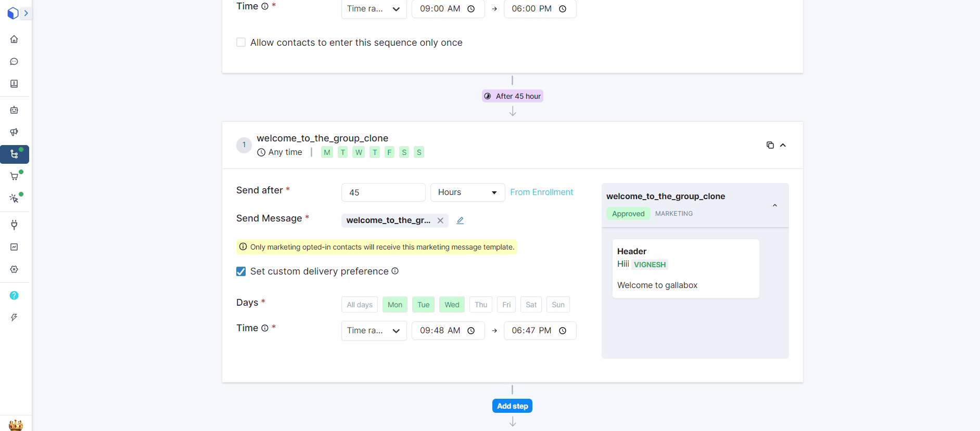Open the help question mark icon
This screenshot has width=980, height=431.
[14, 295]
